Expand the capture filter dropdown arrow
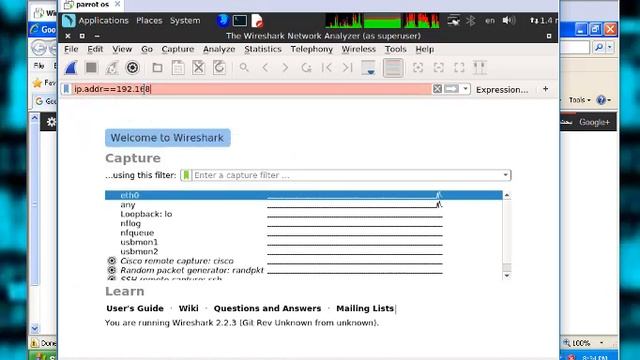 pos(505,175)
